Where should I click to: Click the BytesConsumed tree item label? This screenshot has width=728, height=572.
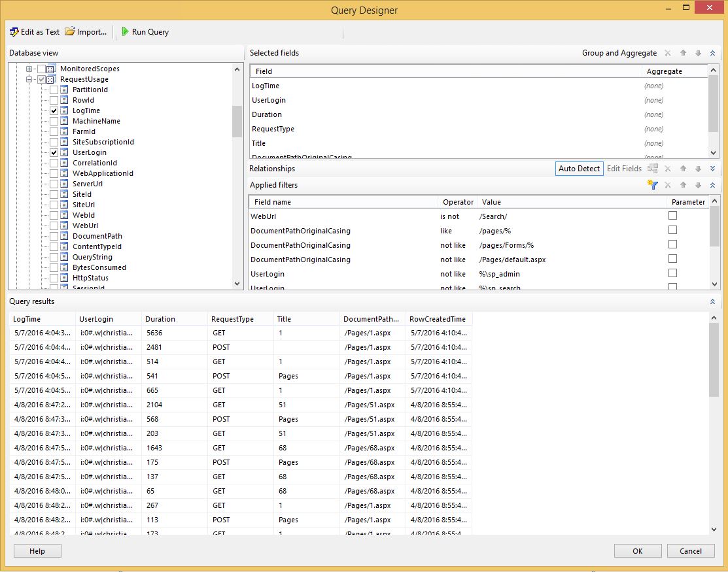99,267
